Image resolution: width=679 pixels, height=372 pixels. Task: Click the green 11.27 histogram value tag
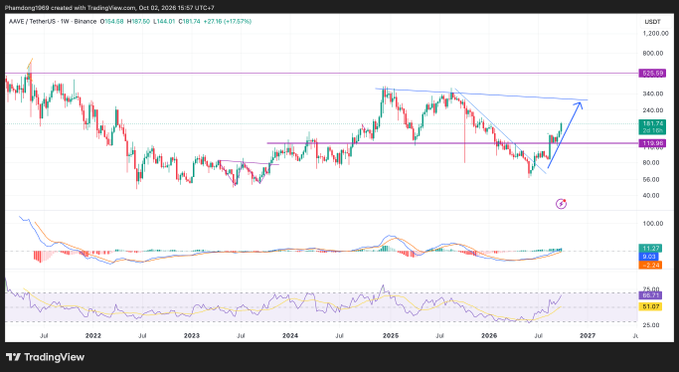pyautogui.click(x=650, y=249)
